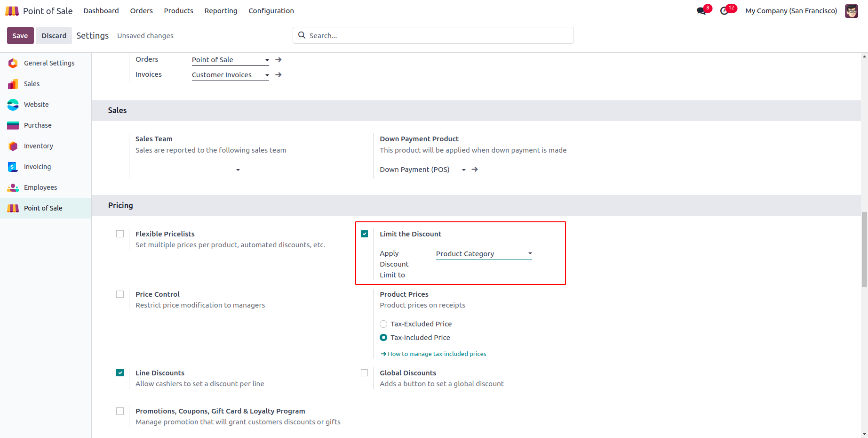Click the arrow link beside Customer Invoices
868x438 pixels.
pyautogui.click(x=279, y=75)
